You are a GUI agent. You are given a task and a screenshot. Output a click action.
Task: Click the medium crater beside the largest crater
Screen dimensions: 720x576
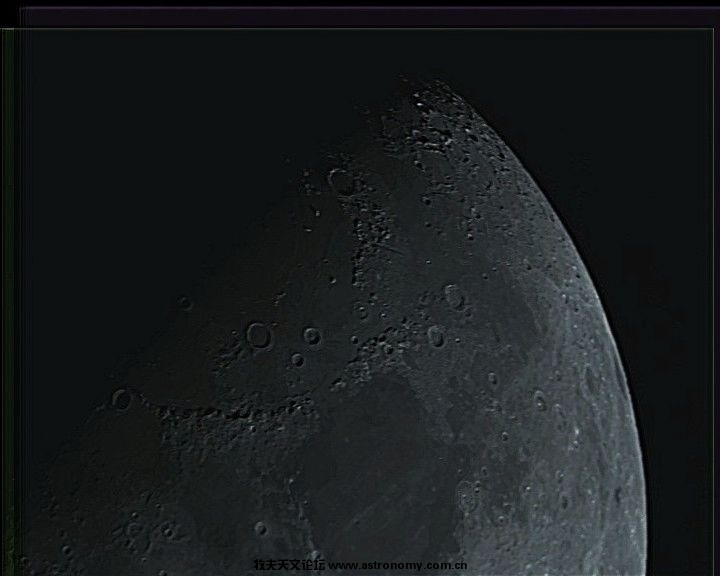pyautogui.click(x=311, y=336)
